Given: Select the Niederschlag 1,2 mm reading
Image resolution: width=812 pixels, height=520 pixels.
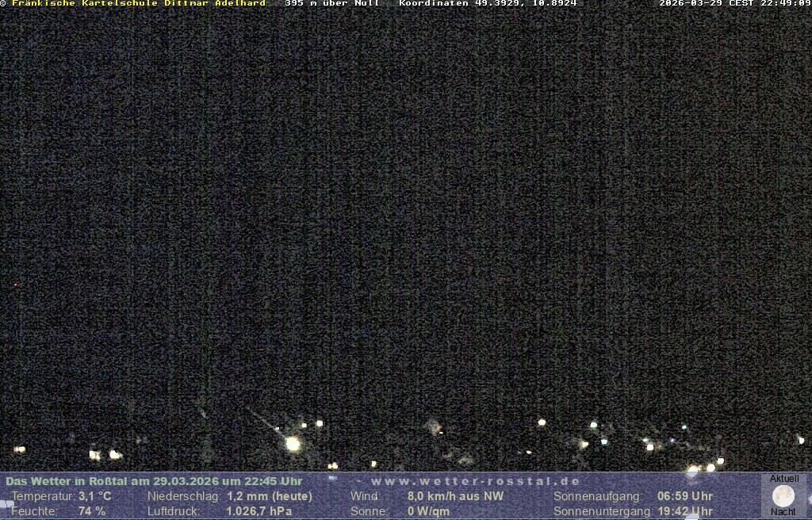Looking at the screenshot, I should point(270,496).
